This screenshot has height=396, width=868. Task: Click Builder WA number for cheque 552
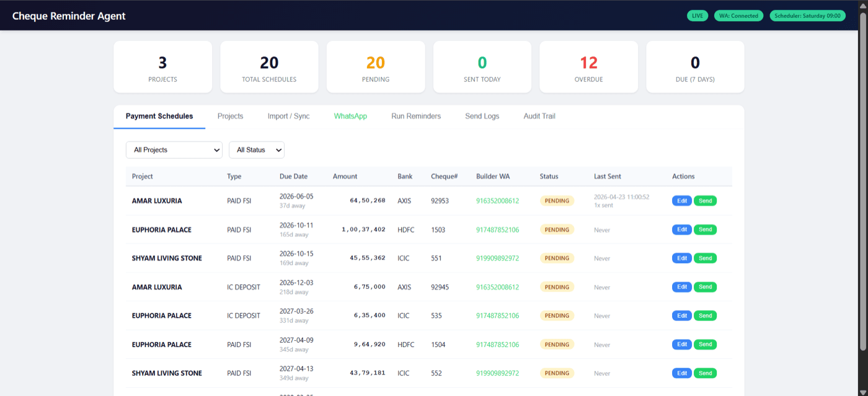pyautogui.click(x=497, y=374)
